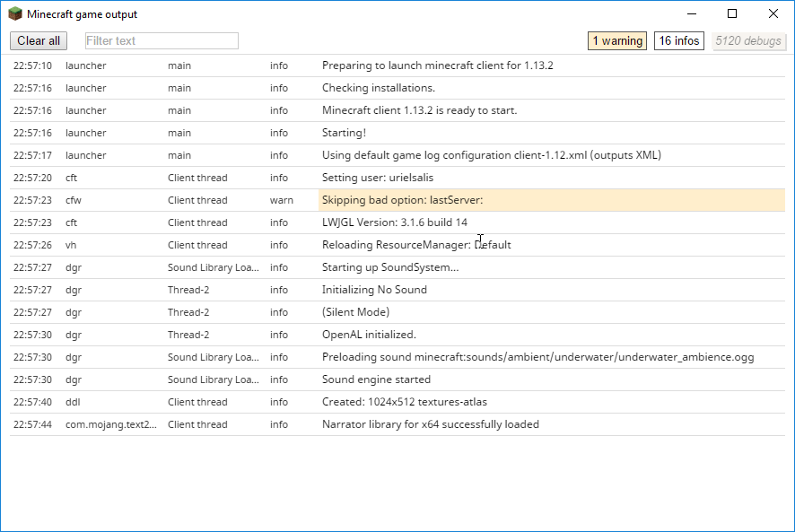This screenshot has width=795, height=532.
Task: Select the 'Skipping bad option: lastServer:' warning row
Action: pyautogui.click(x=402, y=200)
